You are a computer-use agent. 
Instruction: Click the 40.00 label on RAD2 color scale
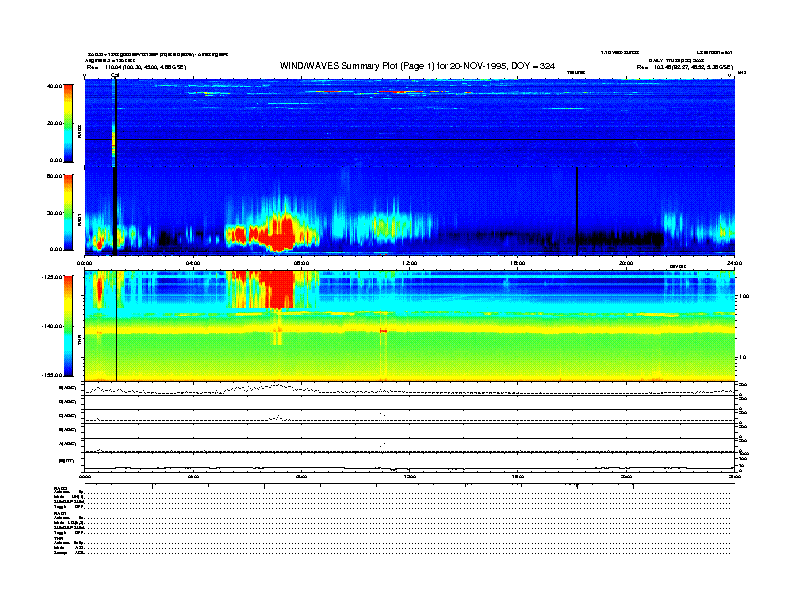point(54,86)
